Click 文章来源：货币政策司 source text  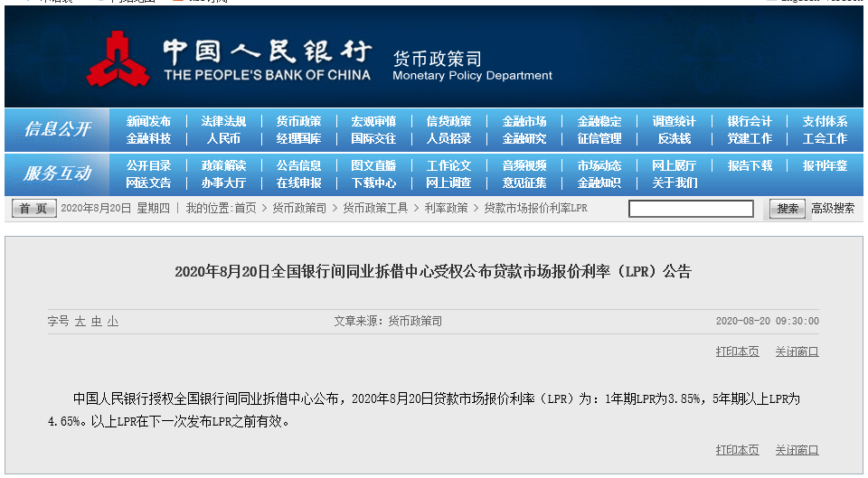pos(388,321)
